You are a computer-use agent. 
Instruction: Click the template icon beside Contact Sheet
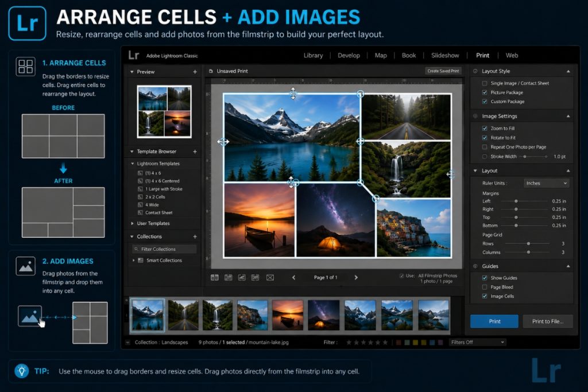(x=140, y=212)
